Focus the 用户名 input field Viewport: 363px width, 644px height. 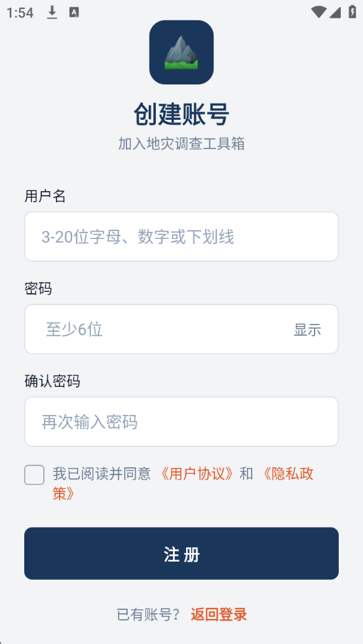(x=181, y=236)
